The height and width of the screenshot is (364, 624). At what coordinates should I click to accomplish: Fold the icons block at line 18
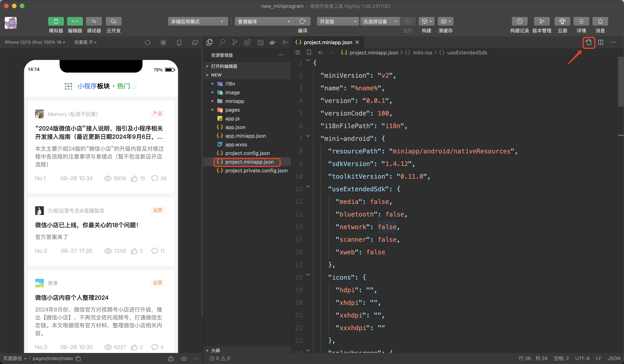coord(308,274)
